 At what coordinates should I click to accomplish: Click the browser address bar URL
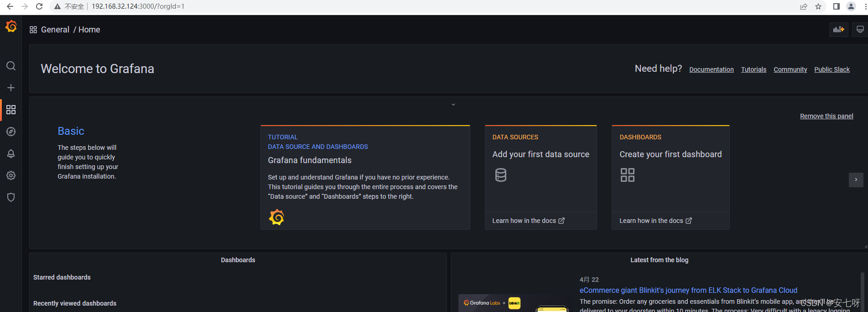[x=138, y=6]
